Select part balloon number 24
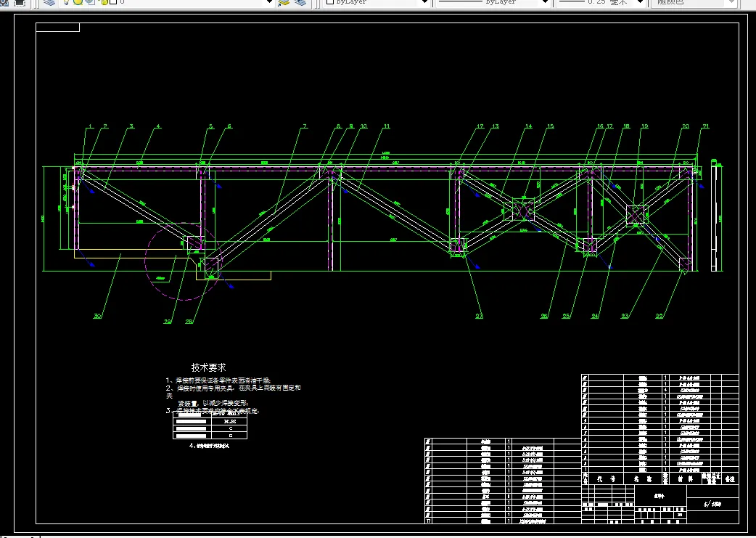 click(595, 316)
